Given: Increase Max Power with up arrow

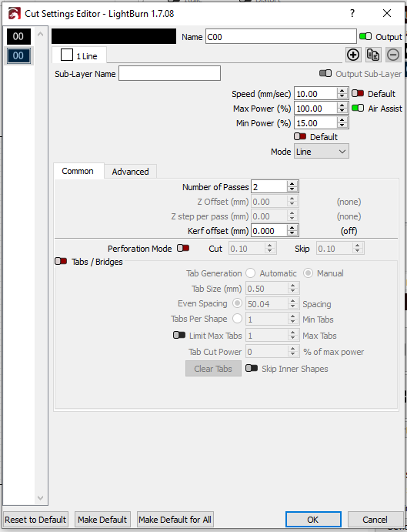Looking at the screenshot, I should 342,105.
